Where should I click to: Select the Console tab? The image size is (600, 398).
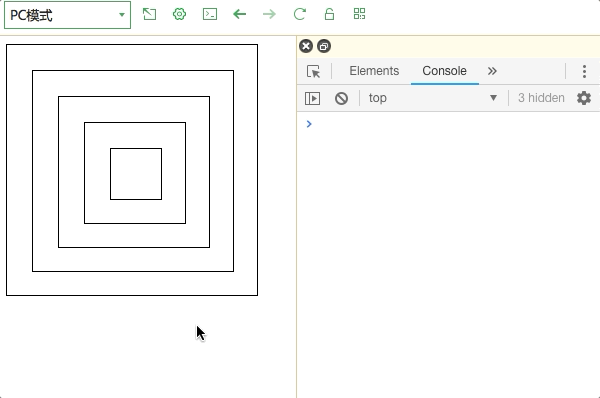coord(445,71)
